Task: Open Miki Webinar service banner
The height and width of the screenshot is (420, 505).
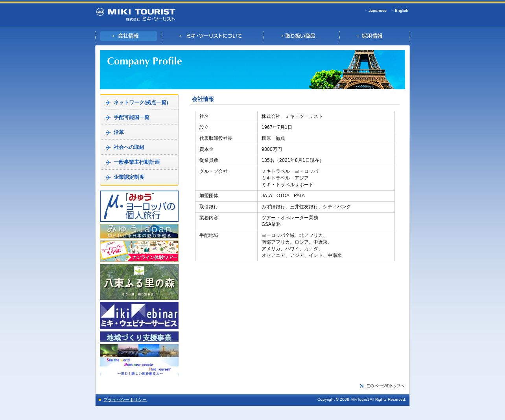Action: click(x=139, y=315)
